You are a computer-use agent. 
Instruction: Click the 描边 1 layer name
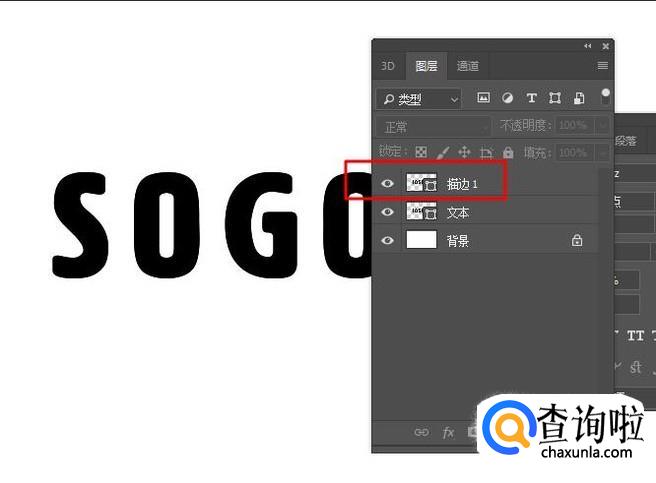pyautogui.click(x=462, y=184)
